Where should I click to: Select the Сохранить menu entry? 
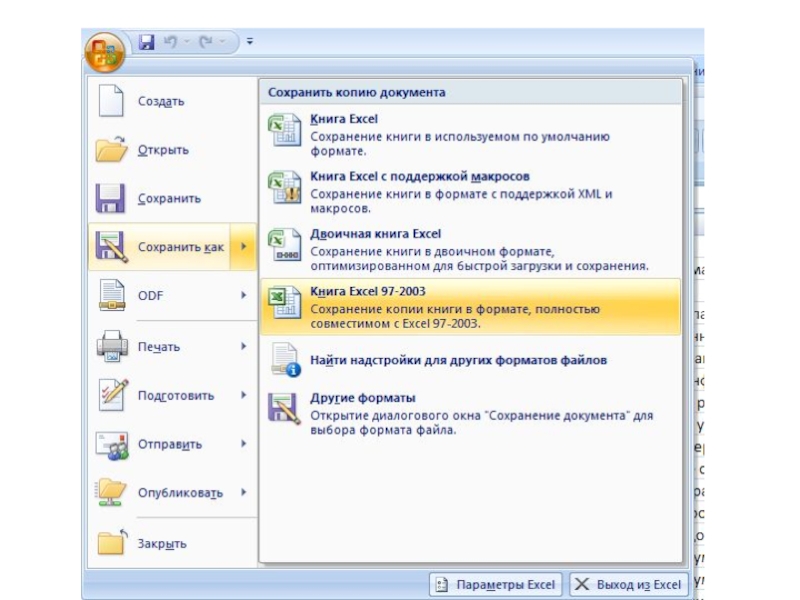tap(172, 198)
